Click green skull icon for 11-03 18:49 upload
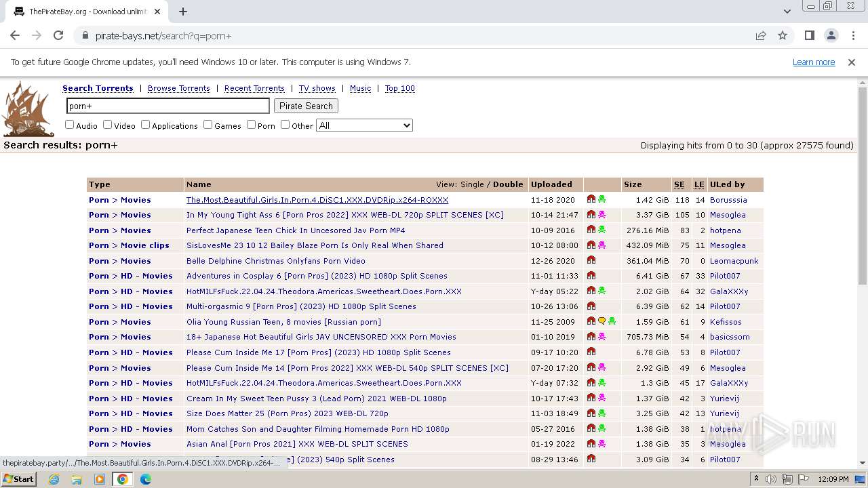Screen dimensions: 868x488 click(x=601, y=413)
